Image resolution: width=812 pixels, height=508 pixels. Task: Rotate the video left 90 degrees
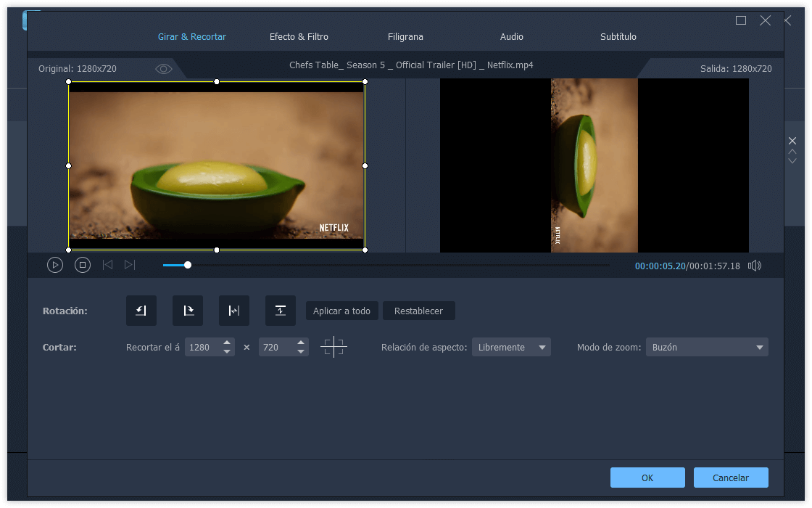[x=141, y=311]
